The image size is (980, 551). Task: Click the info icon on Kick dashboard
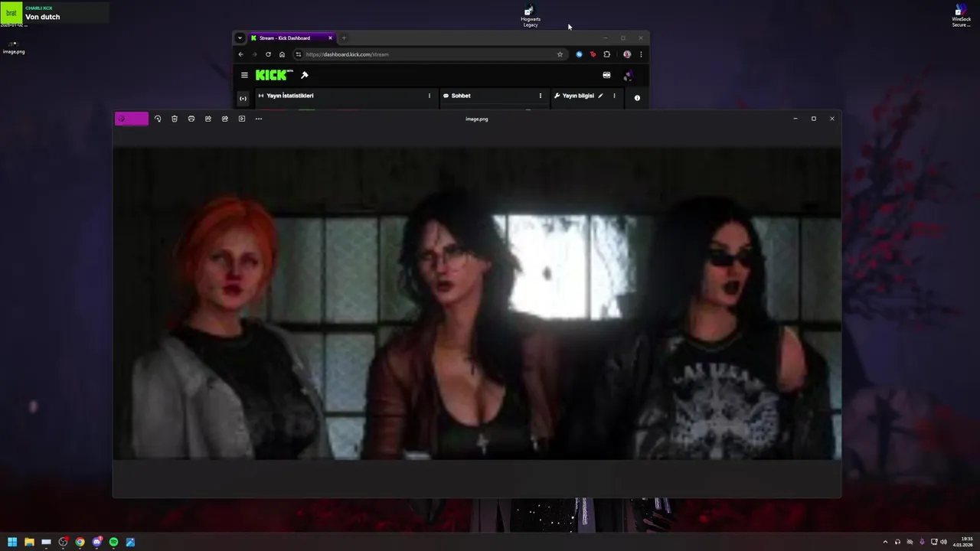pos(637,98)
